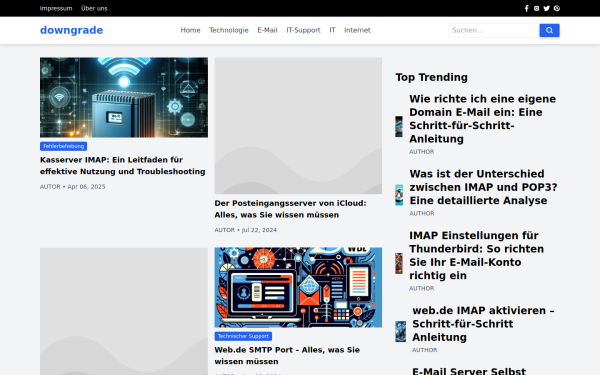The height and width of the screenshot is (375, 600).
Task: Open the Impressum link
Action: 56,8
